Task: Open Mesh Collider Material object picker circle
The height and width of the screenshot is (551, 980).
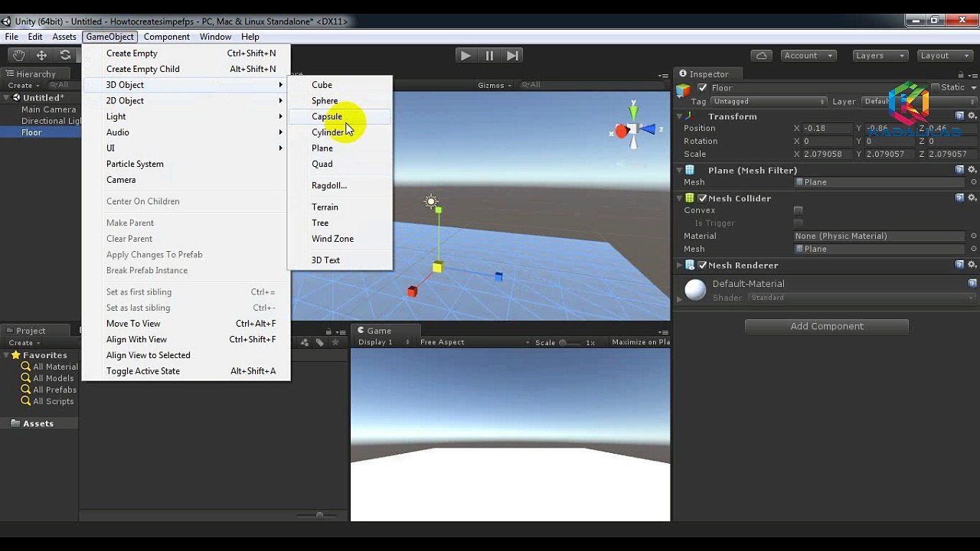Action: (974, 236)
